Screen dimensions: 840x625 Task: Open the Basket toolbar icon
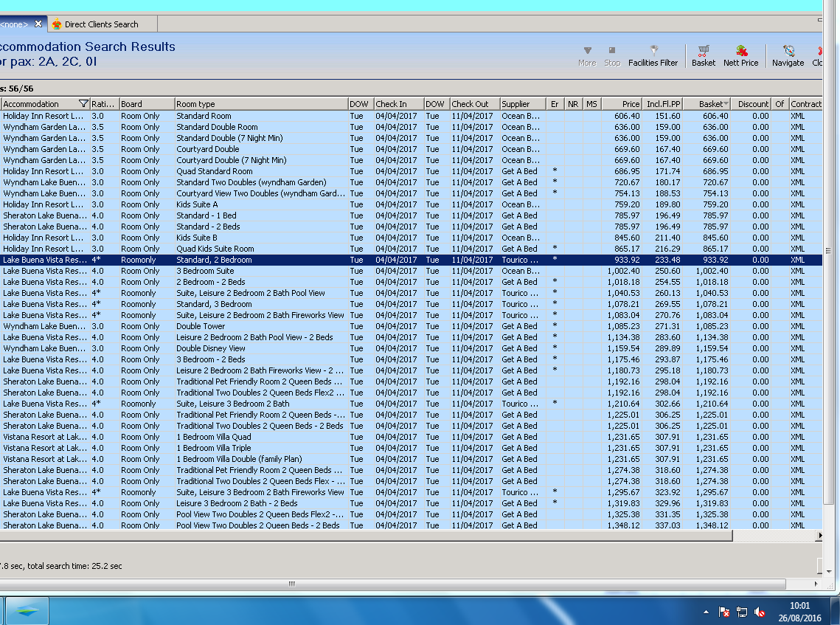[703, 56]
